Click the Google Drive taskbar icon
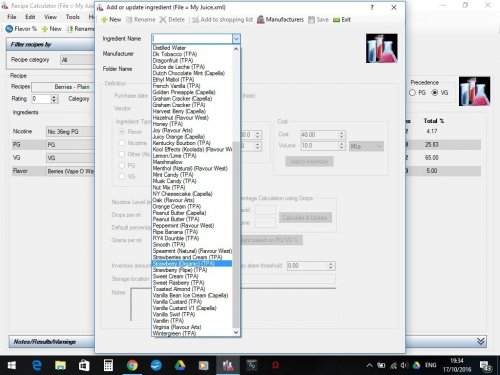The height and width of the screenshot is (375, 500). point(180,365)
